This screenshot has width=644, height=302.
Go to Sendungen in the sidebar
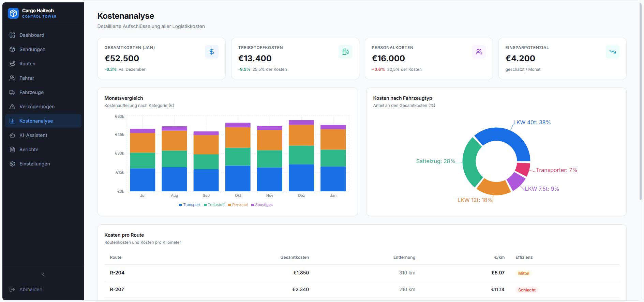click(x=43, y=49)
